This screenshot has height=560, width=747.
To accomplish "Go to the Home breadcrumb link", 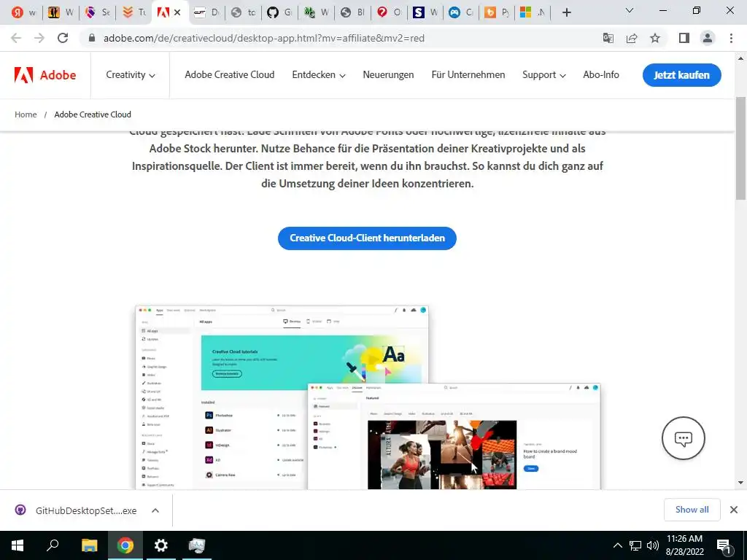I will (26, 114).
